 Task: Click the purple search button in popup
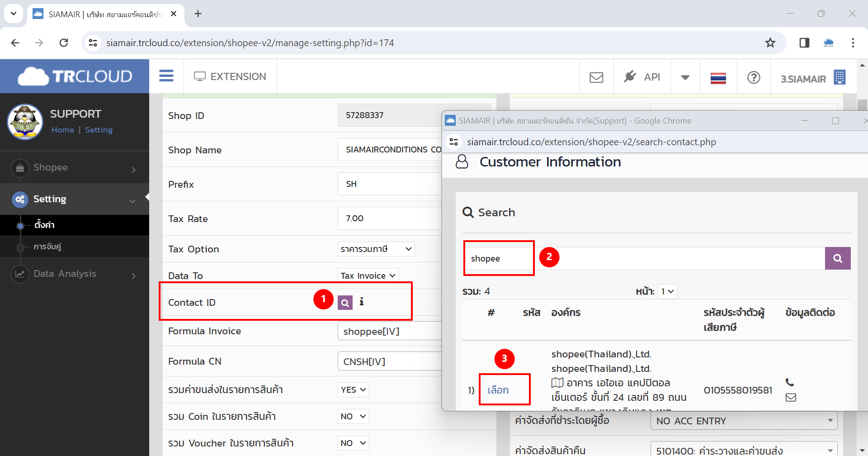(838, 258)
